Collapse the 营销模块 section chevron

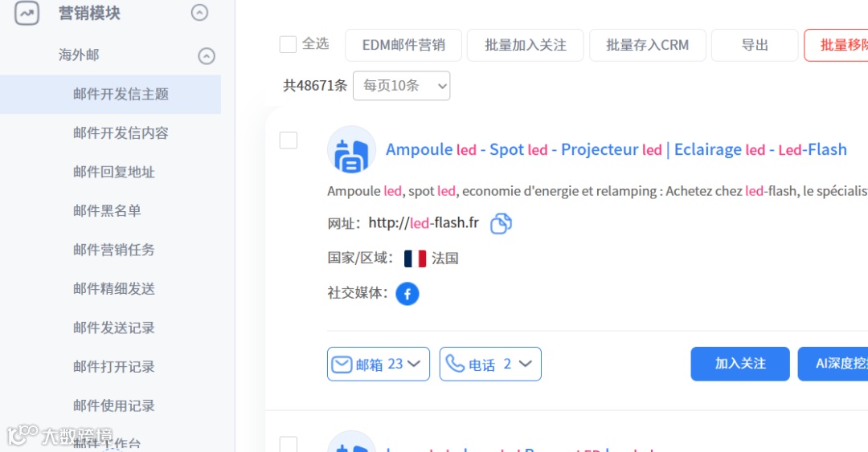tap(199, 12)
